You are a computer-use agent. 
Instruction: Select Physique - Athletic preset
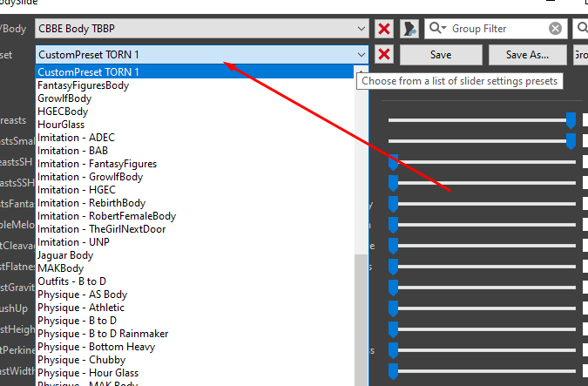click(x=81, y=308)
